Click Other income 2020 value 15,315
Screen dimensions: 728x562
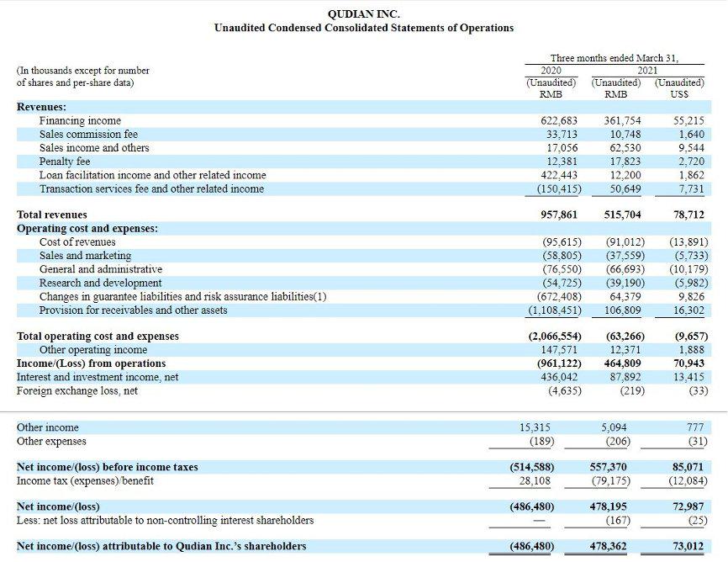coord(535,427)
